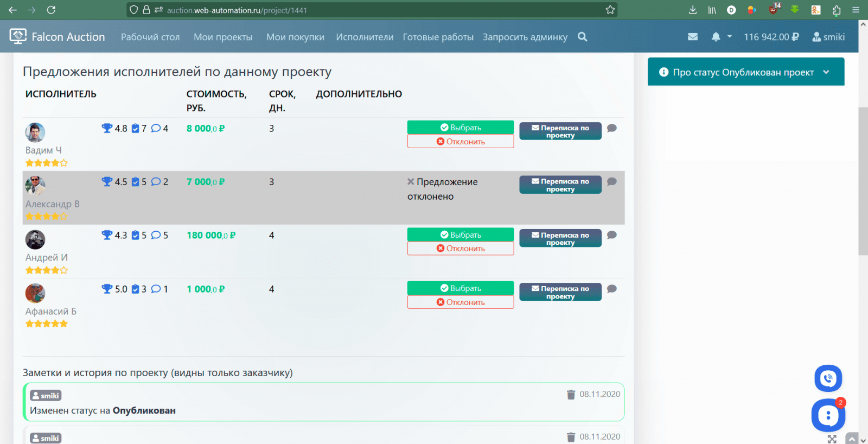Screen dimensions: 868x444
Task: Open 'Готовые работы' navigation item
Action: click(x=438, y=37)
